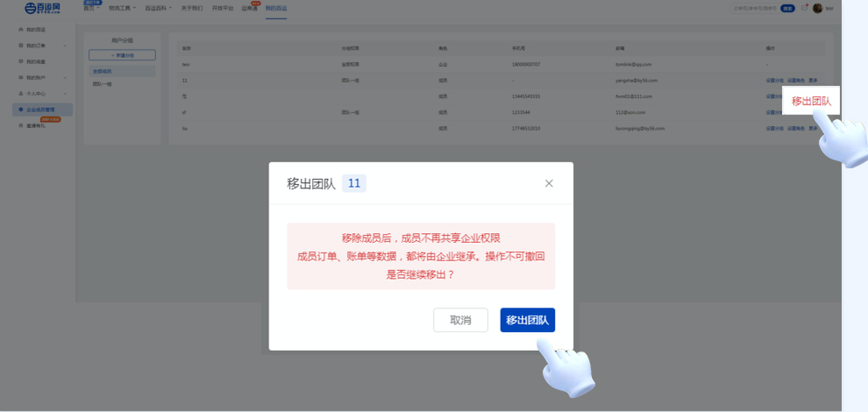Expand the 个人中心 sidebar section
The width and height of the screenshot is (868, 412).
pos(66,93)
